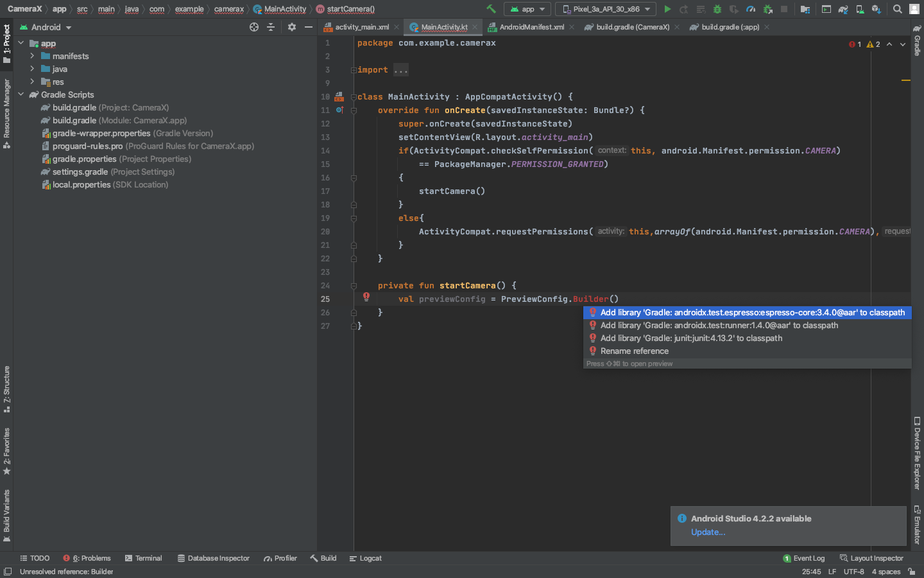Image resolution: width=924 pixels, height=578 pixels.
Task: Click the Make Project hammer icon
Action: click(x=491, y=9)
